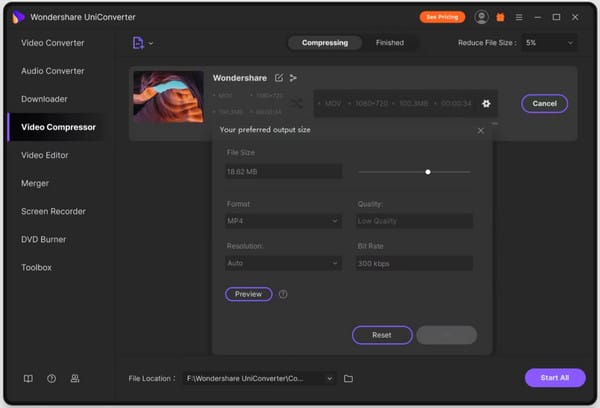Image resolution: width=600 pixels, height=408 pixels.
Task: Click the help question mark icon in sidebar
Action: 51,379
